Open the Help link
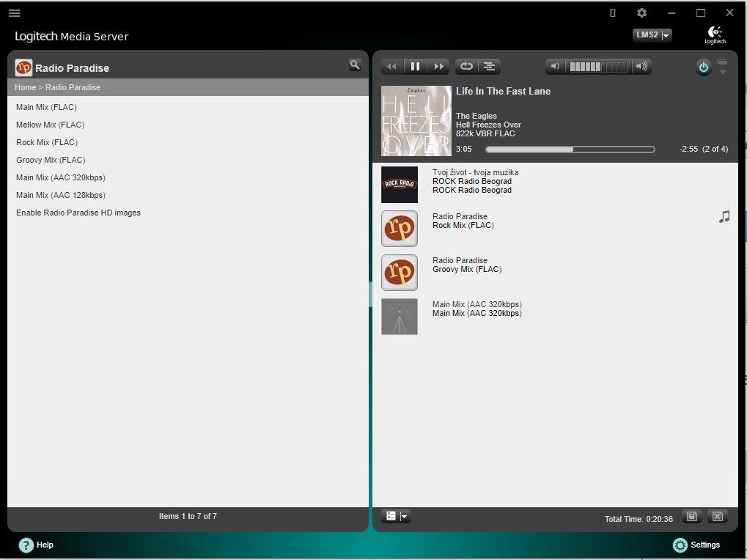Viewport: 747px width, 560px height. (x=36, y=545)
